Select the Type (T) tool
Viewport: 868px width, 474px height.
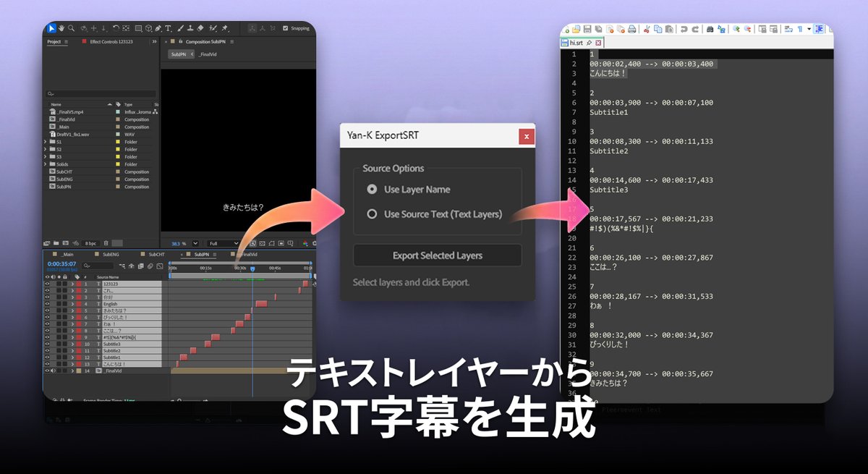[168, 28]
